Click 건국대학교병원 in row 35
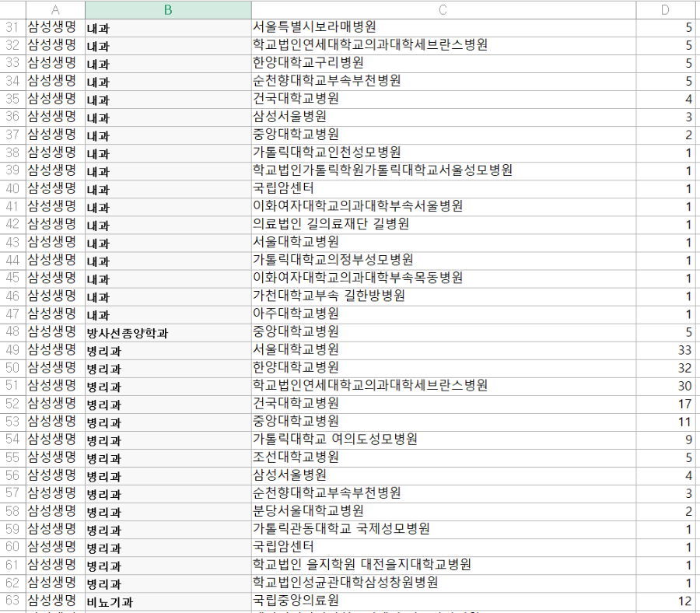The width and height of the screenshot is (700, 613). point(443,100)
